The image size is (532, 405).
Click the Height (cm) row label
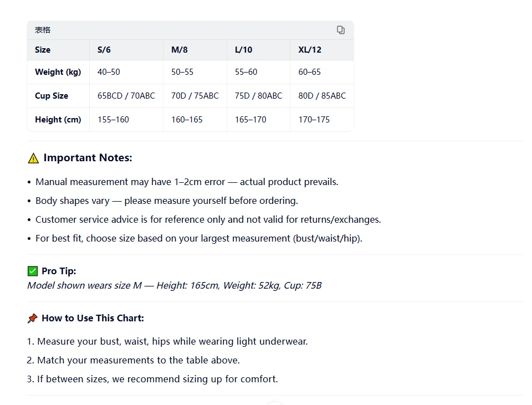58,120
